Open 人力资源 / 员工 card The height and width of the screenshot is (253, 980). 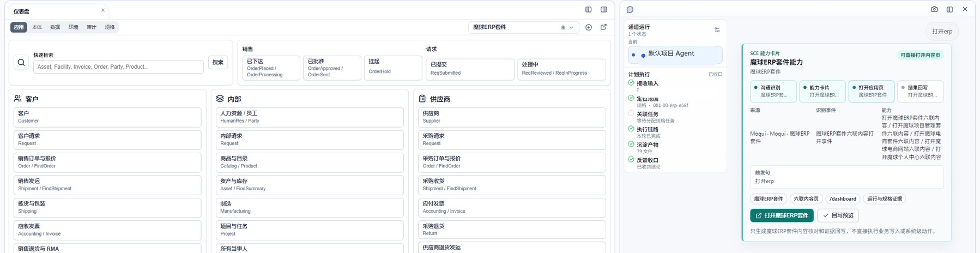[310, 117]
